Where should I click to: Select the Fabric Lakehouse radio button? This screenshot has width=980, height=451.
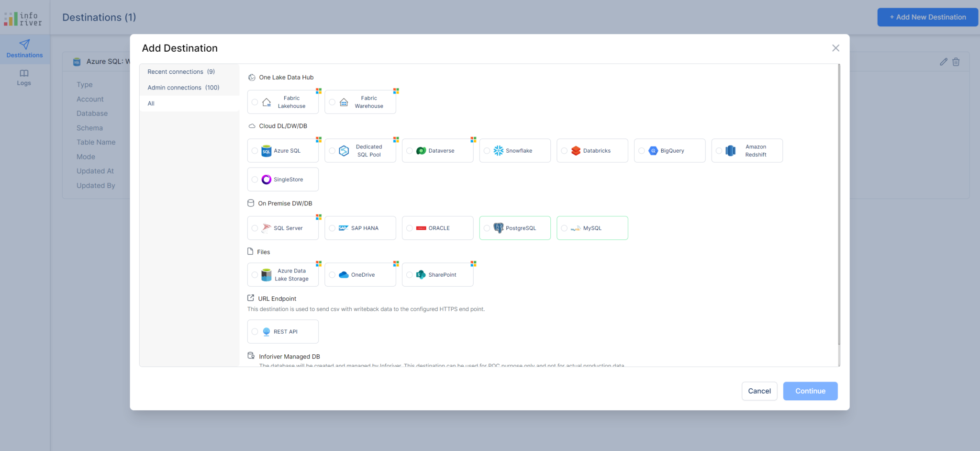(255, 102)
